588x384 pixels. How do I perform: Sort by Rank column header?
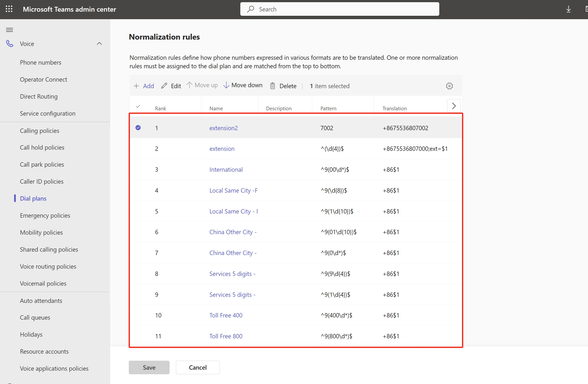coord(161,108)
